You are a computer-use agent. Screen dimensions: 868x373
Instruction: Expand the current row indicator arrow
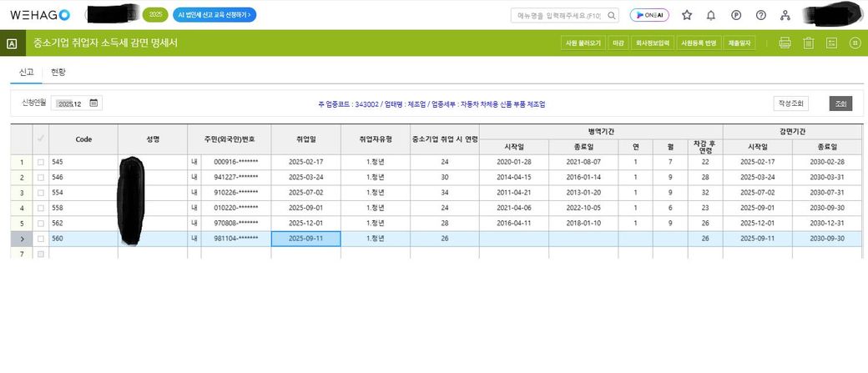pyautogui.click(x=22, y=239)
